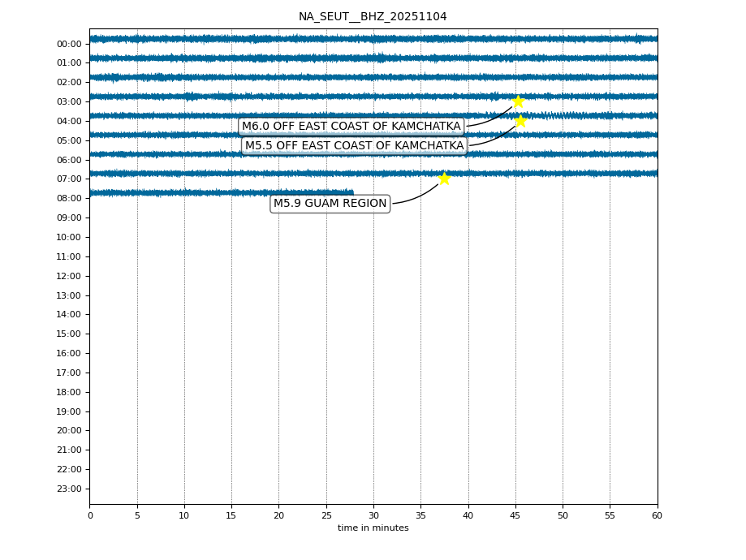Viewport: 746px width, 560px height.
Task: Select the 08:00 hour tick label
Action: click(69, 199)
